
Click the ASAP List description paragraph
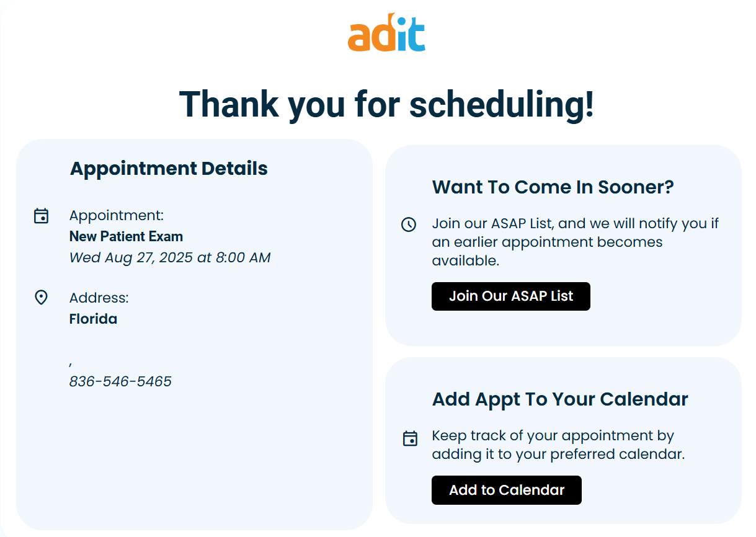pos(575,242)
